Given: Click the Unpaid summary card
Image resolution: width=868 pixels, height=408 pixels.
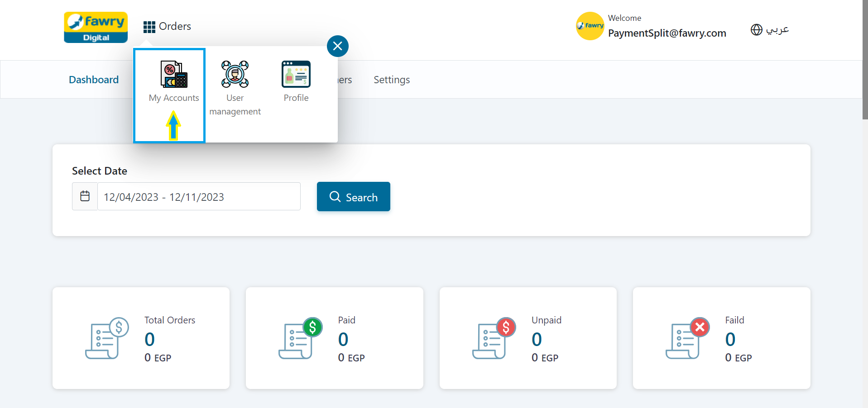Looking at the screenshot, I should pyautogui.click(x=528, y=338).
